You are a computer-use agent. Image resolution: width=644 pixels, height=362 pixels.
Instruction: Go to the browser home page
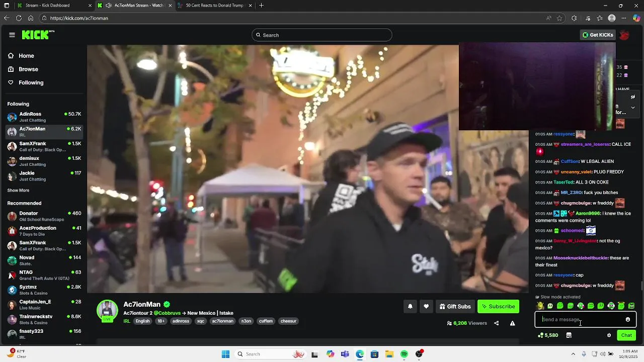click(31, 18)
